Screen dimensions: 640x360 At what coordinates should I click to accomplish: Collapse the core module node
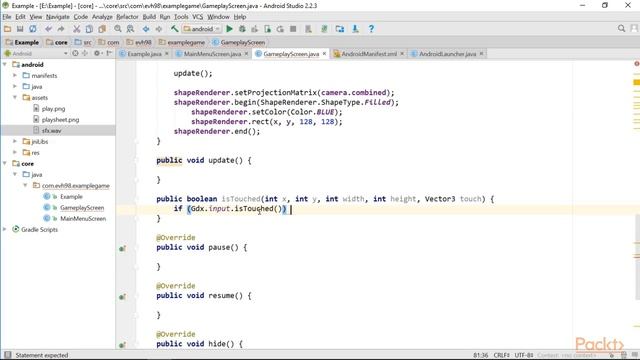pyautogui.click(x=5, y=164)
